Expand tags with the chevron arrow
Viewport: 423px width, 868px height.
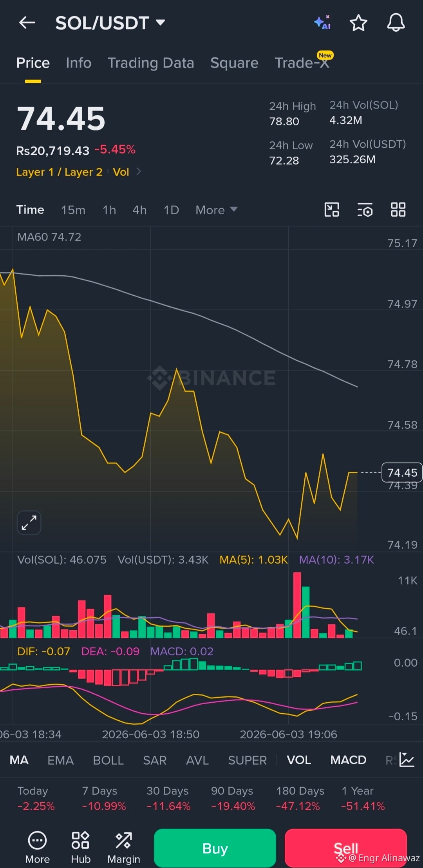pyautogui.click(x=139, y=172)
